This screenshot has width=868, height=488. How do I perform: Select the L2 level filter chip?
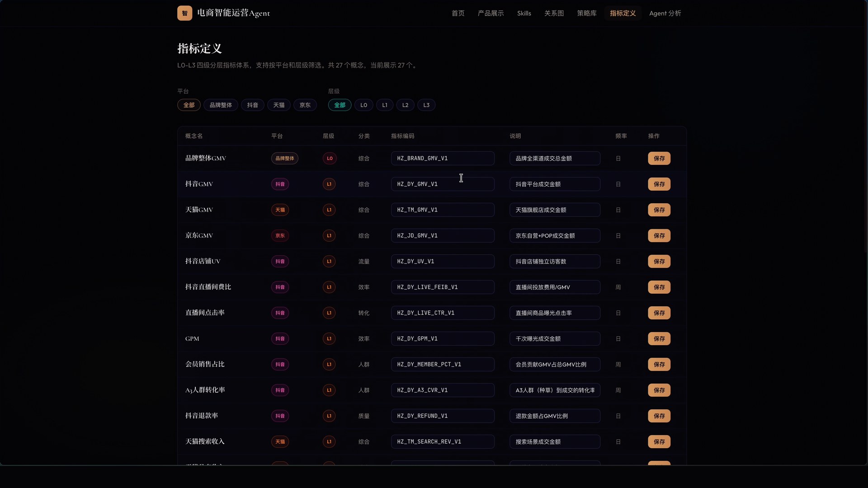click(x=405, y=105)
